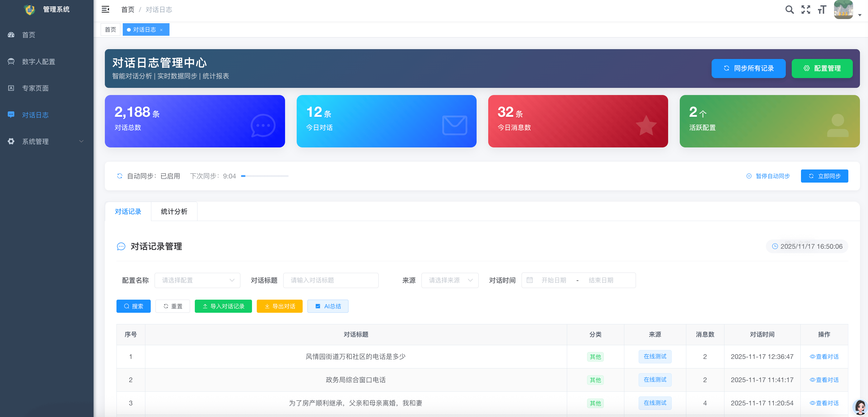Screen dimensions: 868x417
Task: Switch to the 统计分析 tab
Action: 174,211
